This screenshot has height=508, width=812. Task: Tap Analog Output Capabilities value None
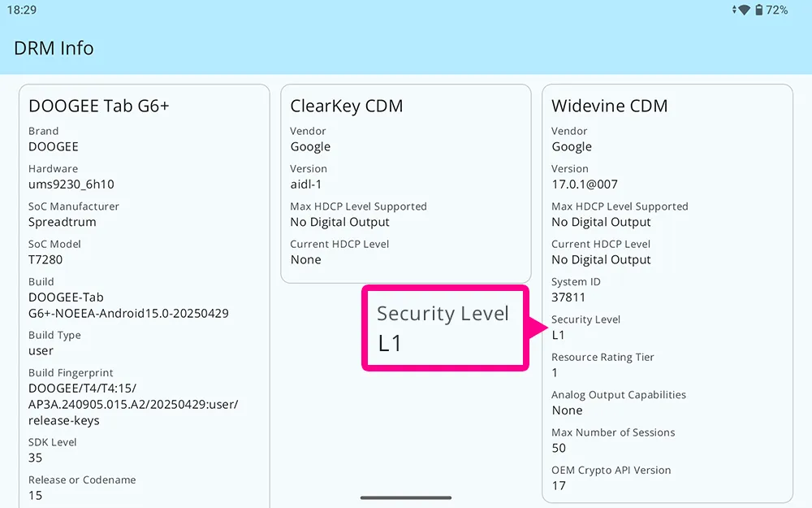click(x=567, y=410)
